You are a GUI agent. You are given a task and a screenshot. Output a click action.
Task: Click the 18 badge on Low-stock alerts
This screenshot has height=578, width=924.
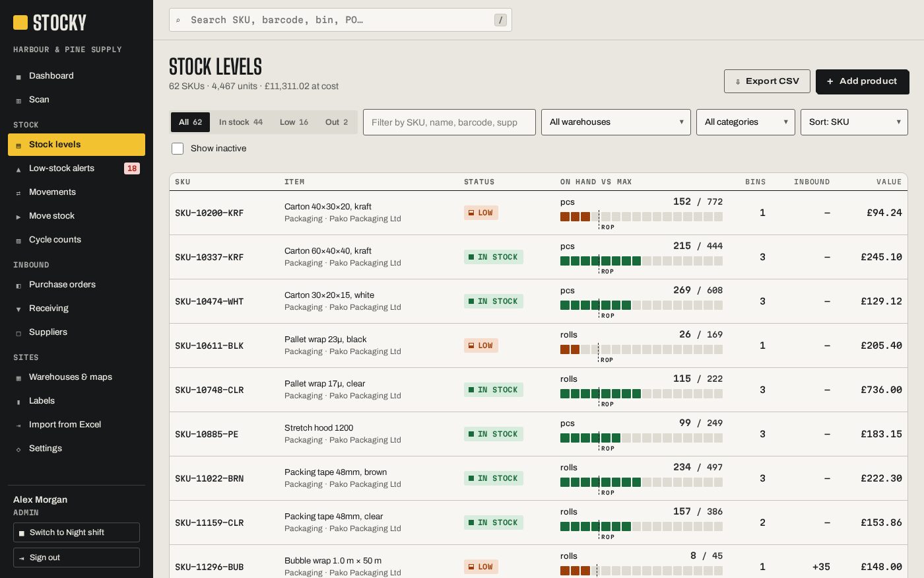pyautogui.click(x=132, y=168)
